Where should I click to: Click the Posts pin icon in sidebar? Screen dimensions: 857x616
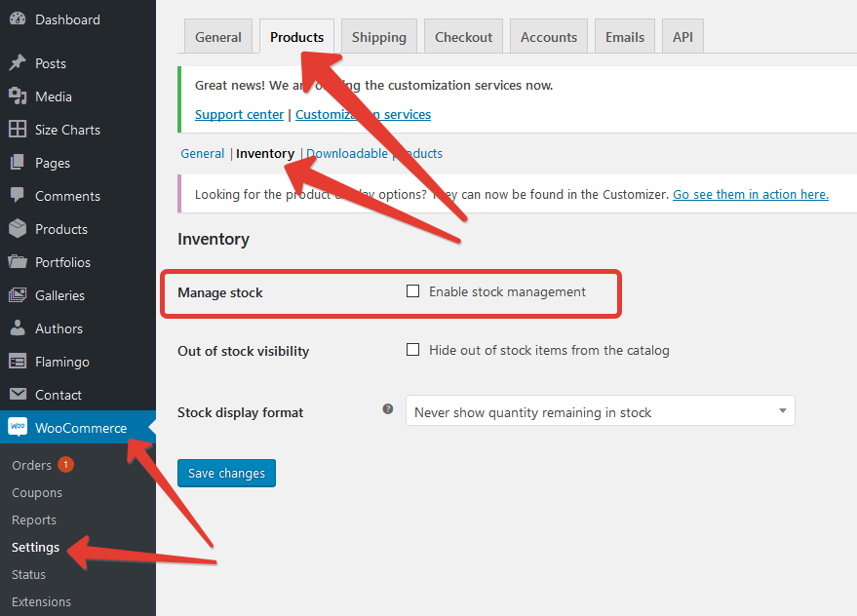(18, 63)
